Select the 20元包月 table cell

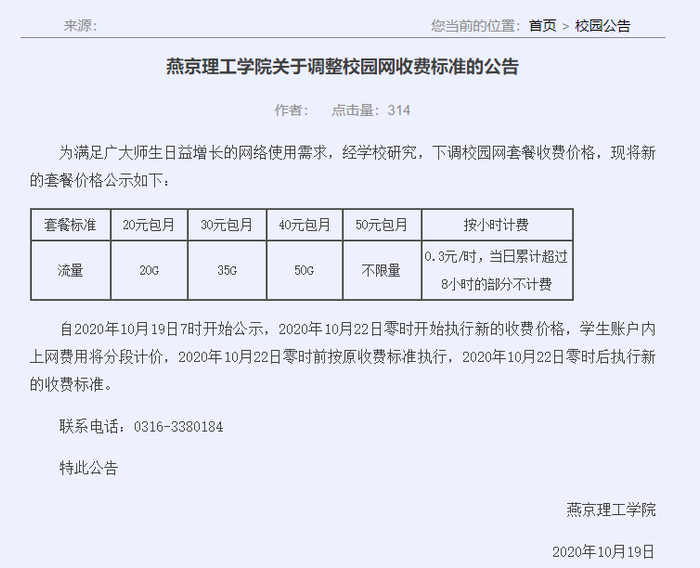tap(149, 225)
